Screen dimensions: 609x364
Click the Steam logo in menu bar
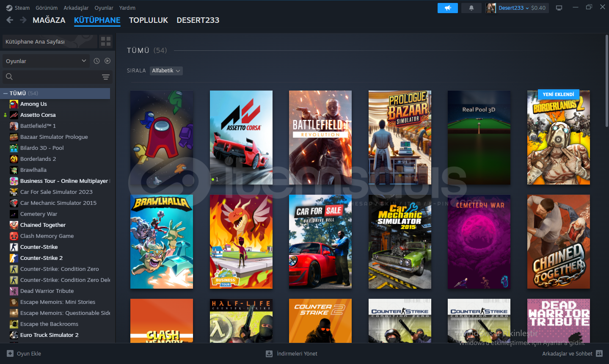click(x=9, y=8)
